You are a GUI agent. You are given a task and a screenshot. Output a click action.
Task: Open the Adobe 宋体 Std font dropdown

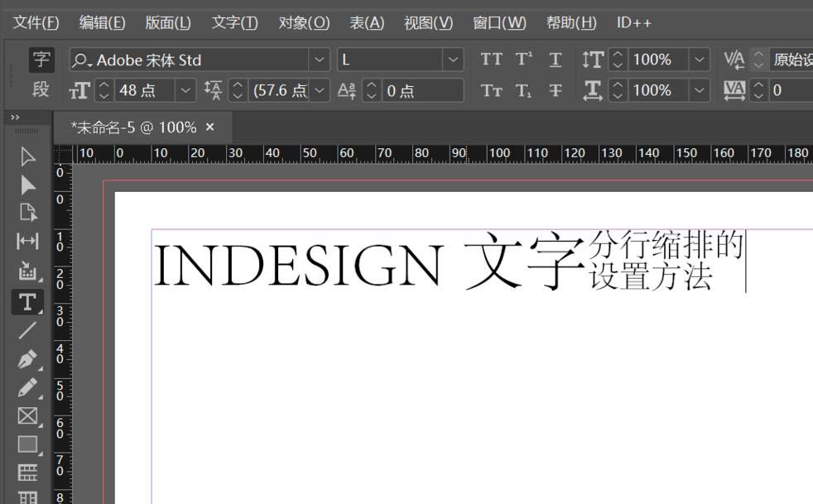tap(319, 60)
